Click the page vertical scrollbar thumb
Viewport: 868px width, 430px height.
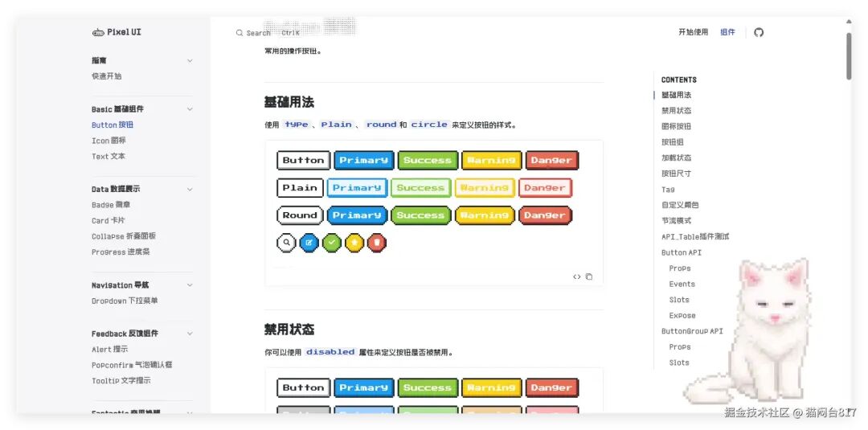coord(849,56)
